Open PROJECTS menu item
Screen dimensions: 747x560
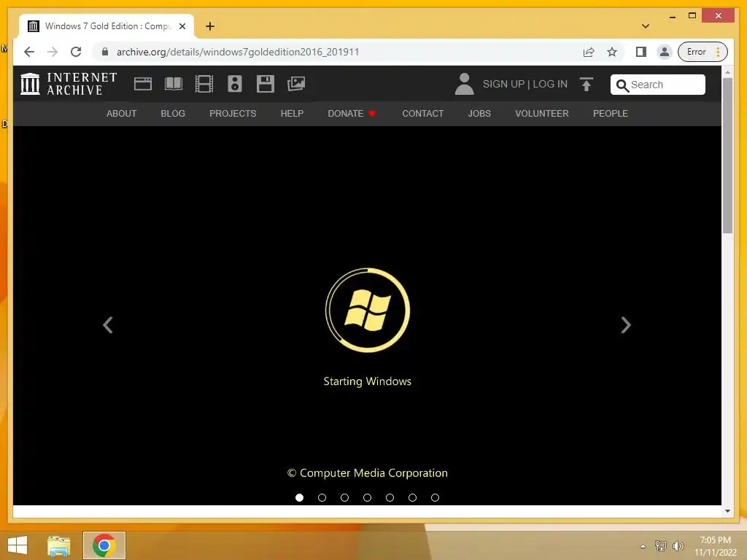click(233, 114)
